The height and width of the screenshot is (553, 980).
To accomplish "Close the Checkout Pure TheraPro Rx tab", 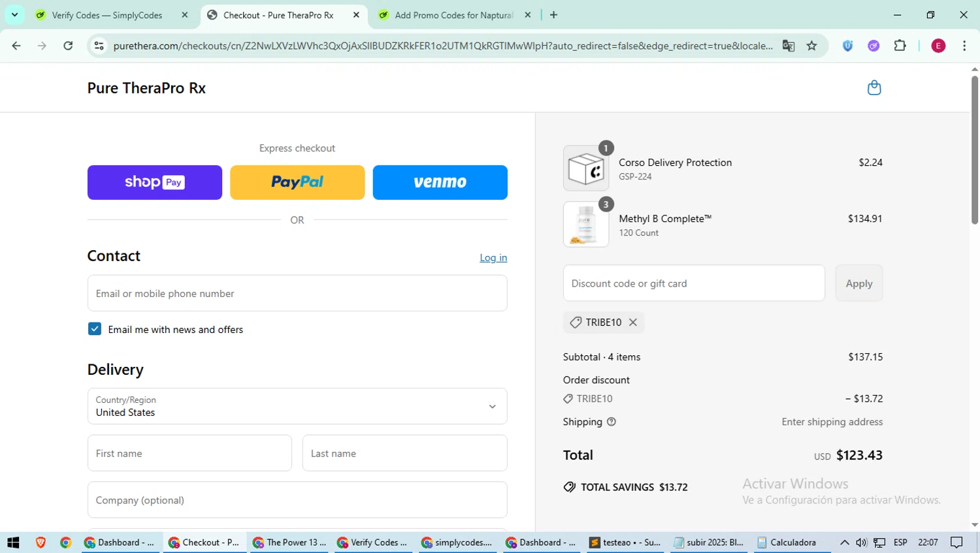I will 356,15.
